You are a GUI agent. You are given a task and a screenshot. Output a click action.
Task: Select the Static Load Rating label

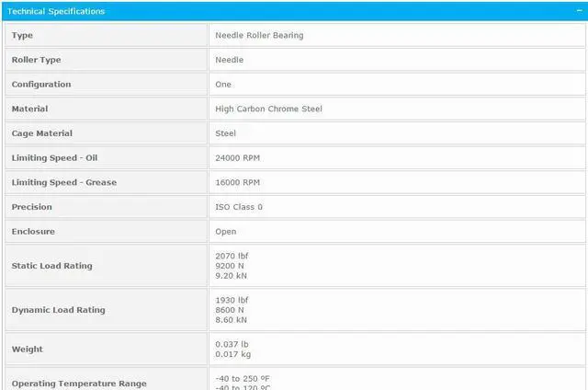pyautogui.click(x=51, y=266)
